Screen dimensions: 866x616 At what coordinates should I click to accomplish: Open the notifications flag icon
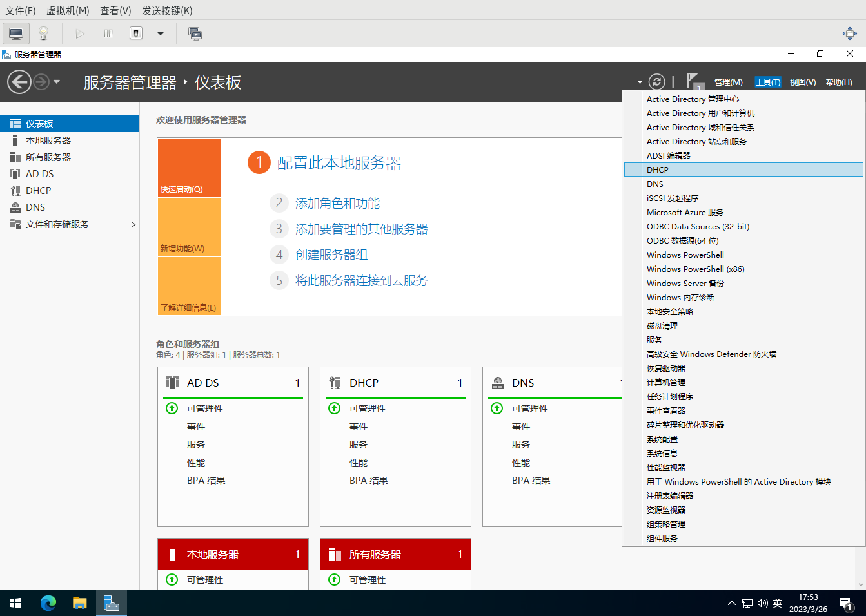pyautogui.click(x=694, y=81)
